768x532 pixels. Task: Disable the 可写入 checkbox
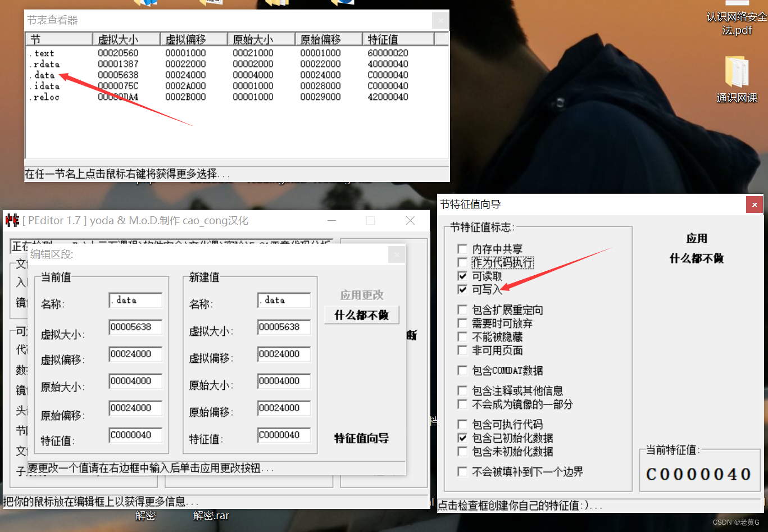click(x=462, y=289)
